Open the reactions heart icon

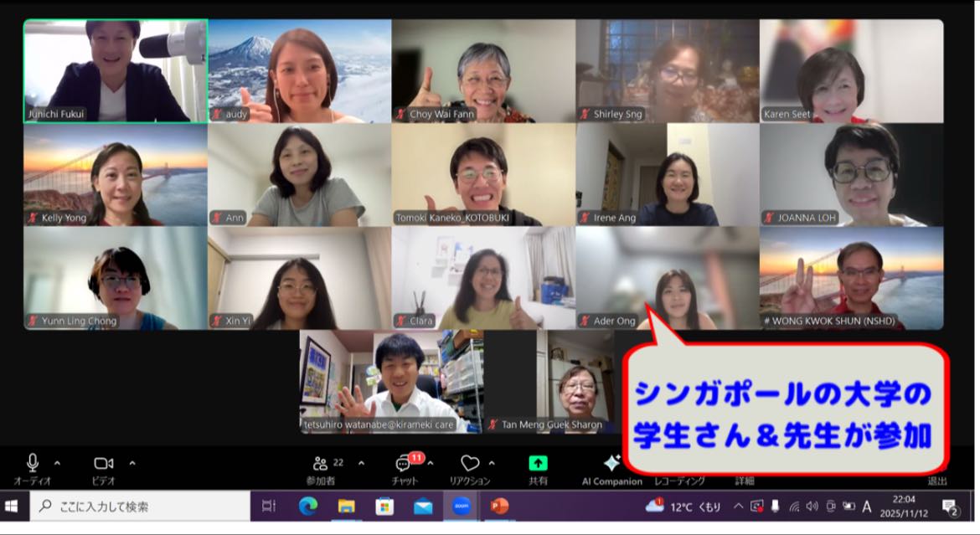coord(470,464)
